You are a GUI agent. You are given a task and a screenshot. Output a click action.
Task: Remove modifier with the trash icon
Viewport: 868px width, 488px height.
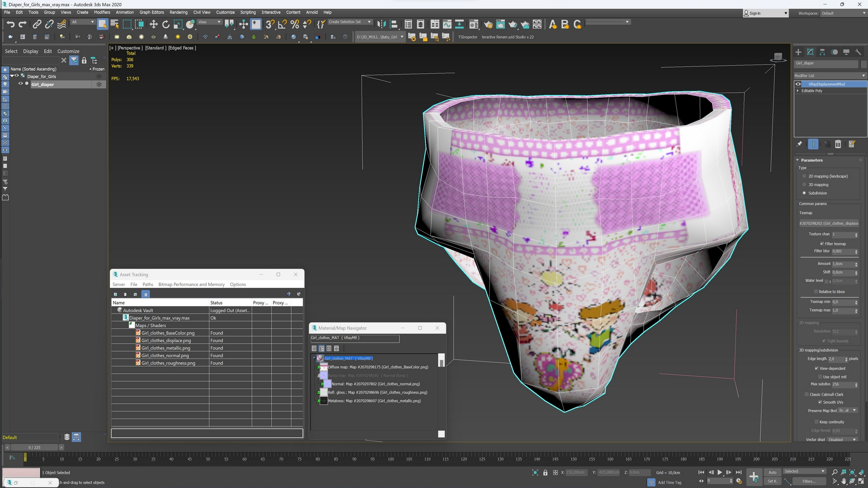coord(838,144)
